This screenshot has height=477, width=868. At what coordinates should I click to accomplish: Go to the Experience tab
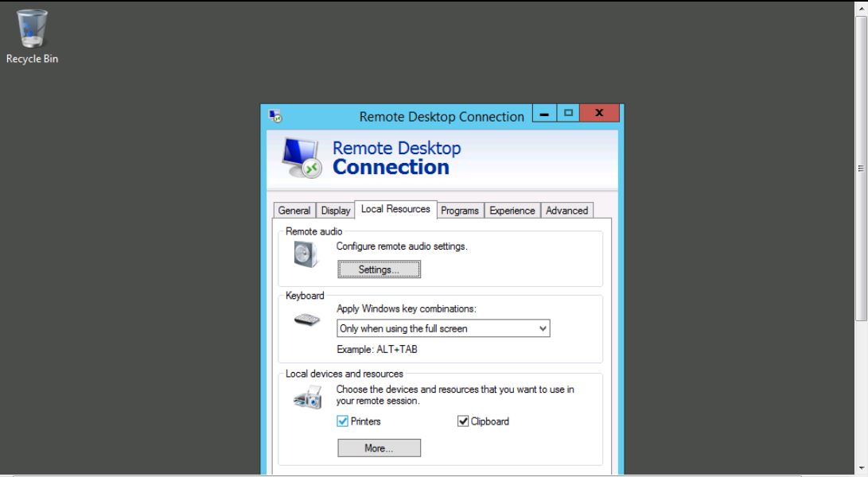512,211
